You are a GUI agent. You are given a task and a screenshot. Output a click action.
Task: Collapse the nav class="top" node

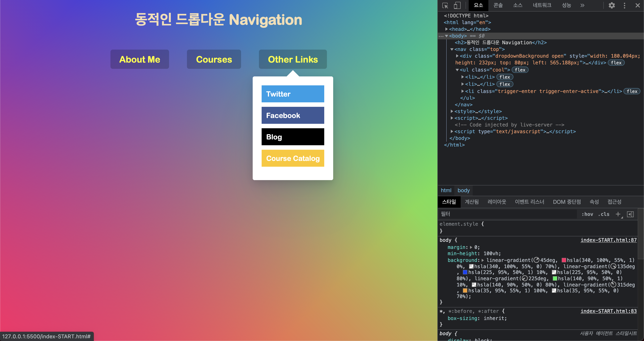(452, 49)
